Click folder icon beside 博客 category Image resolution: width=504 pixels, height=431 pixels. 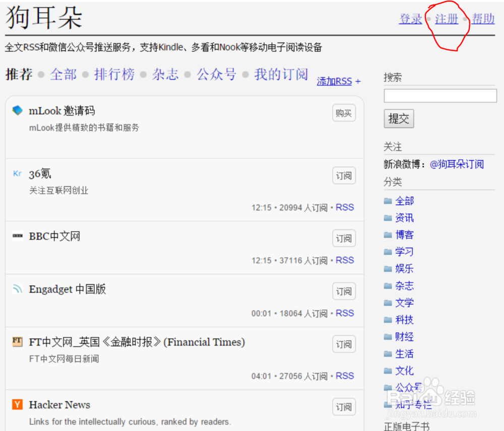[388, 235]
